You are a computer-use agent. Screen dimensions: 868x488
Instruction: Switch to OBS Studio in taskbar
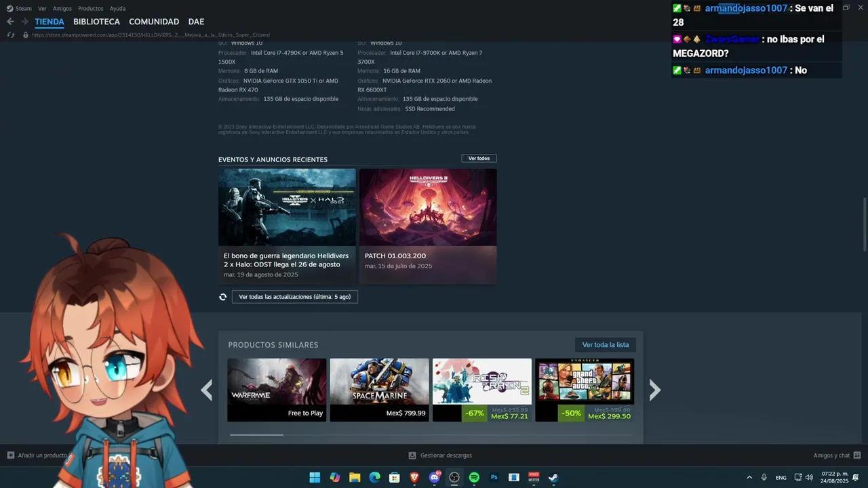coord(454,477)
